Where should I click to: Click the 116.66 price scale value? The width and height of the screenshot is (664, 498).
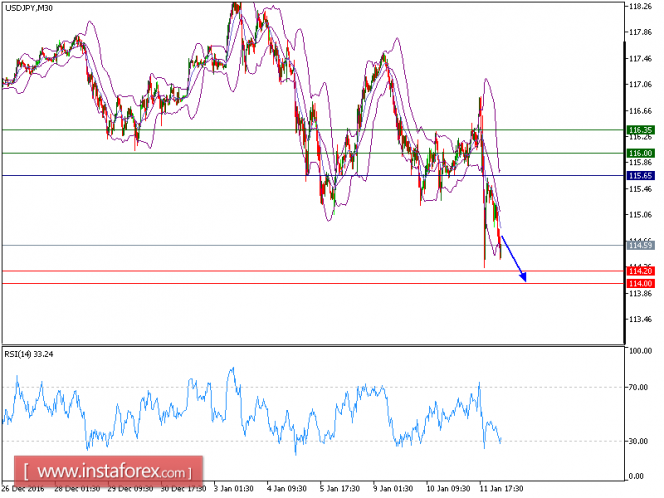click(x=640, y=111)
